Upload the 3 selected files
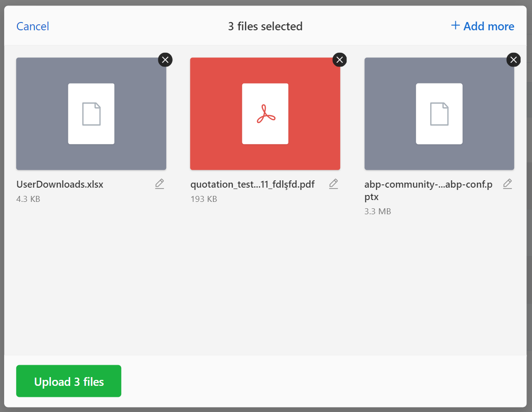 point(68,381)
